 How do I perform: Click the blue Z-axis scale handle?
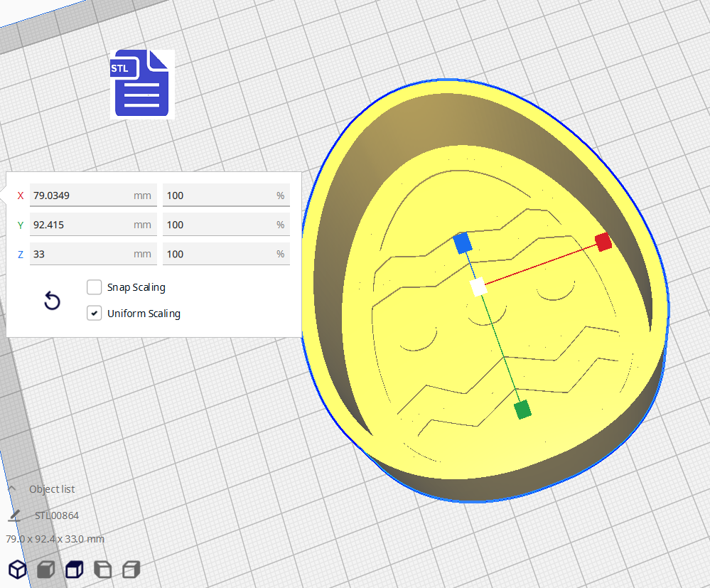[x=463, y=243]
